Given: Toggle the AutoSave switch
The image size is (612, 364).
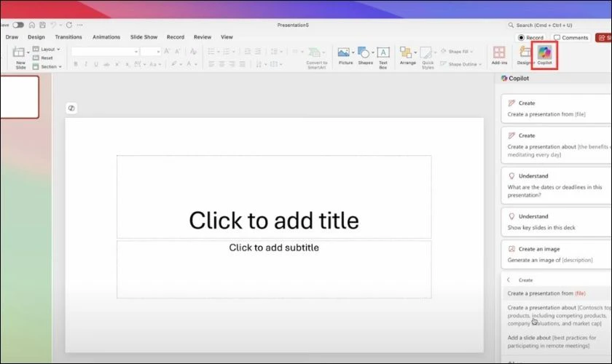Looking at the screenshot, I should [18, 25].
